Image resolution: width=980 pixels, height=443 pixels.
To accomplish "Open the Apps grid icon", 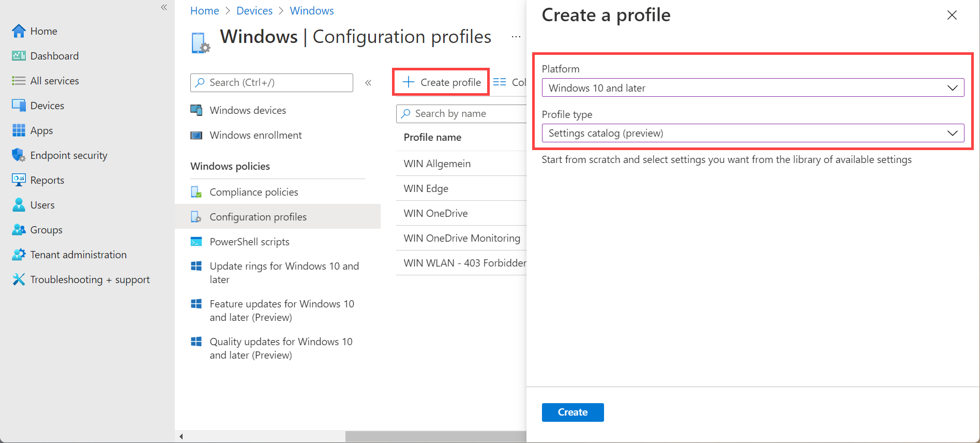I will point(19,130).
